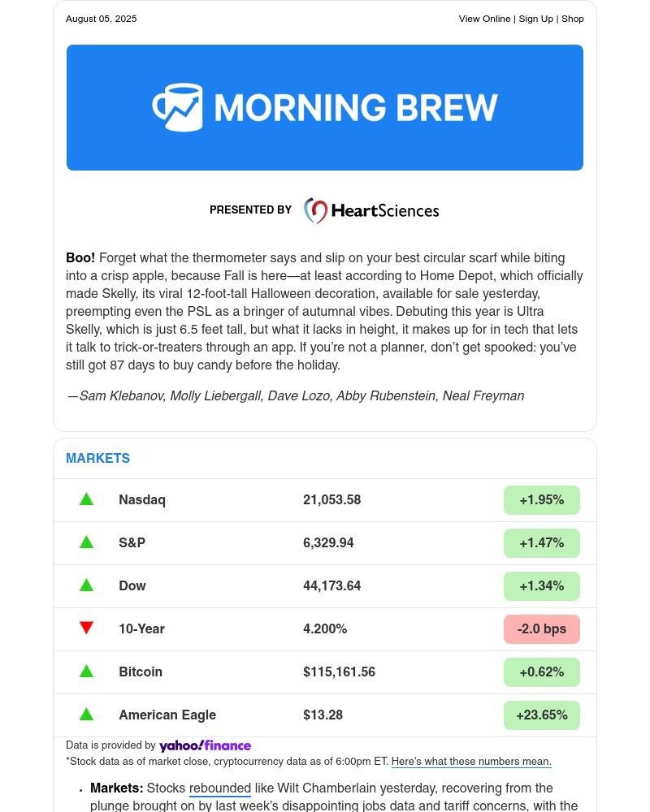Click the HeartSciences heart logo

(315, 210)
